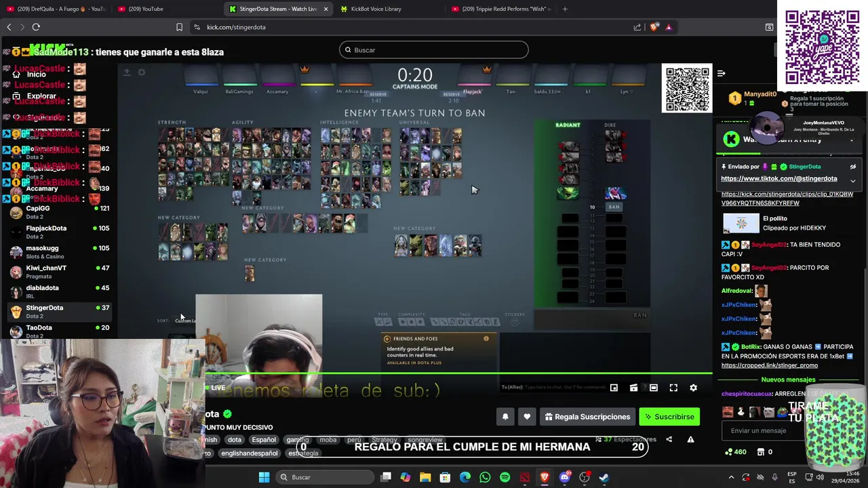
Task: Open WhatsApp from the taskbar
Action: click(x=485, y=477)
